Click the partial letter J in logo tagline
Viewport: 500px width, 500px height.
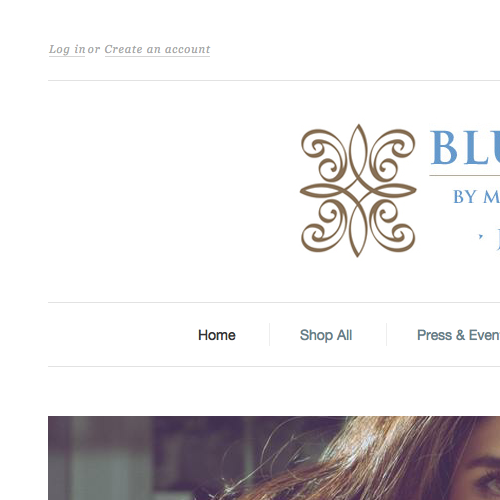click(498, 239)
